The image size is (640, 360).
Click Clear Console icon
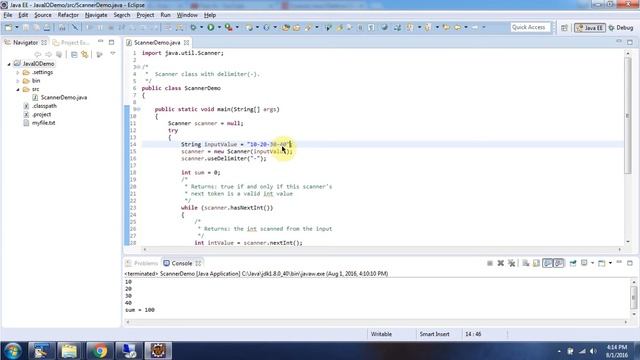[x=525, y=263]
